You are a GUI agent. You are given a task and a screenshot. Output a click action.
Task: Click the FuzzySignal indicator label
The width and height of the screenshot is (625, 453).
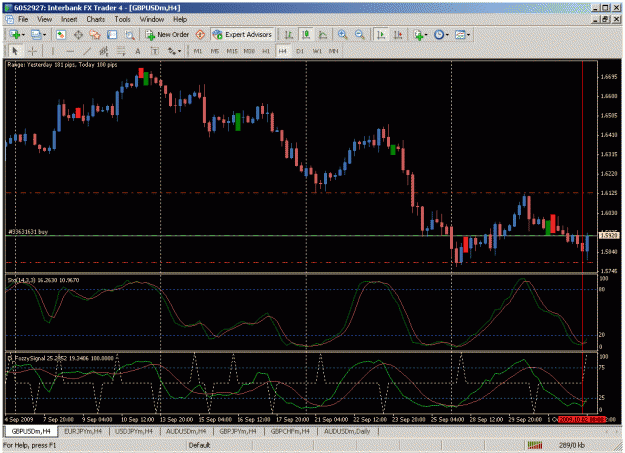[61, 358]
